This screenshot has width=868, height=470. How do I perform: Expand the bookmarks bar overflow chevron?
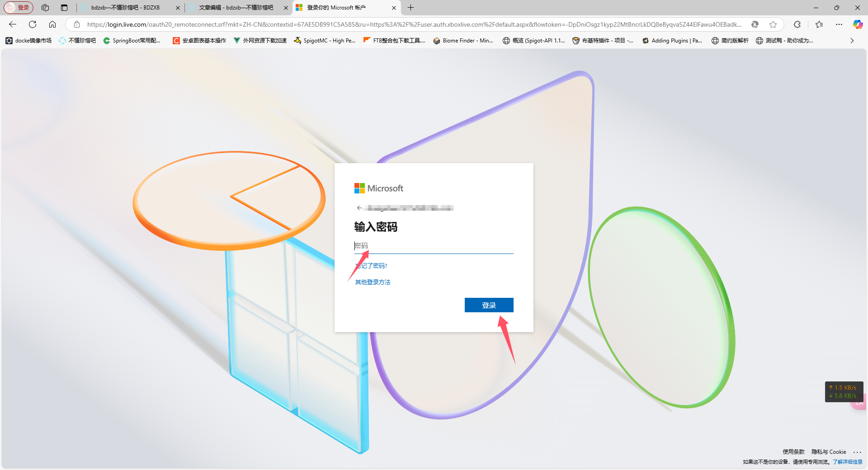point(852,41)
